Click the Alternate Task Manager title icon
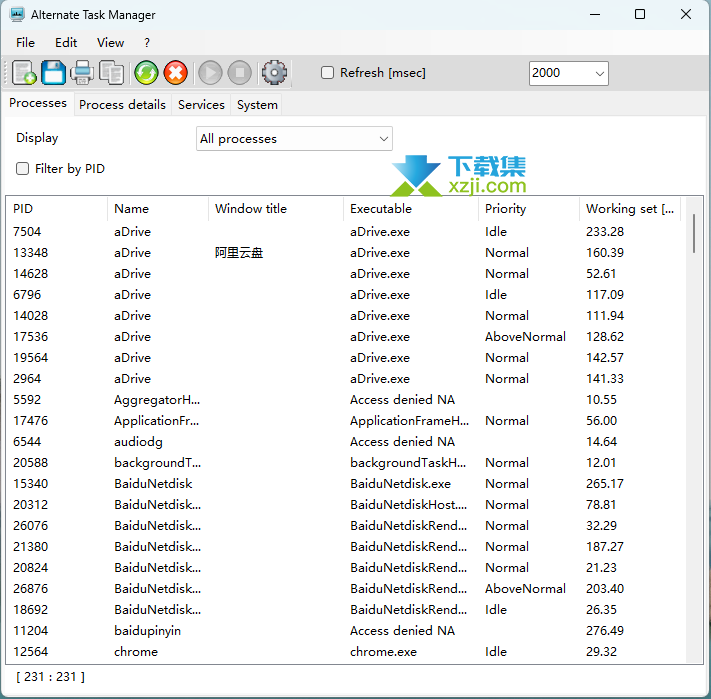Screen dimensions: 711x699 17,15
